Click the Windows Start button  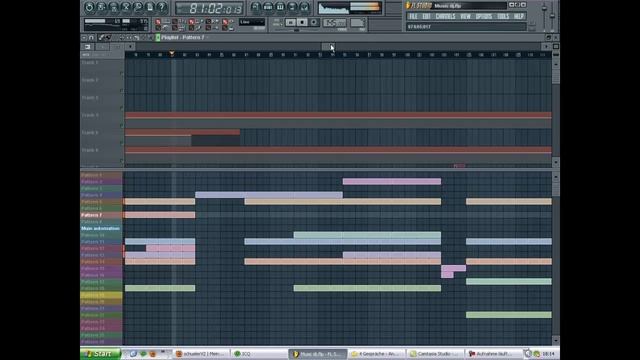click(x=100, y=354)
